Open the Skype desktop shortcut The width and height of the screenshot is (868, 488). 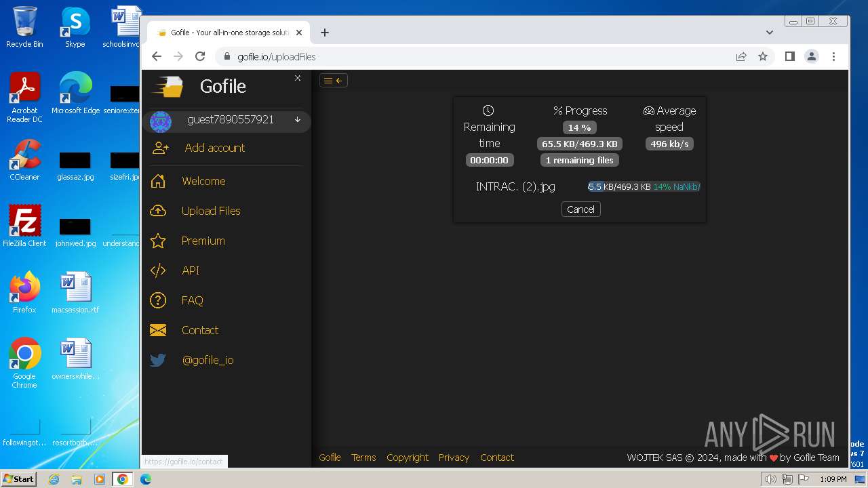75,27
